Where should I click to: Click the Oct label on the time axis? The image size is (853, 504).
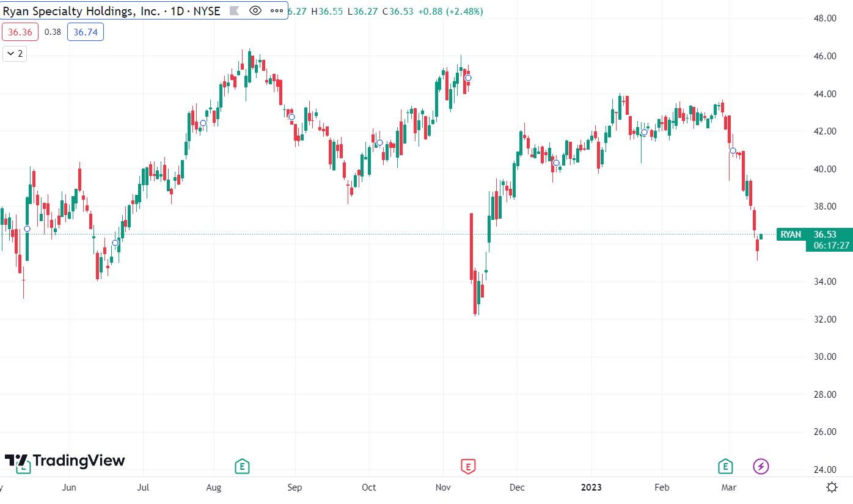coord(368,488)
